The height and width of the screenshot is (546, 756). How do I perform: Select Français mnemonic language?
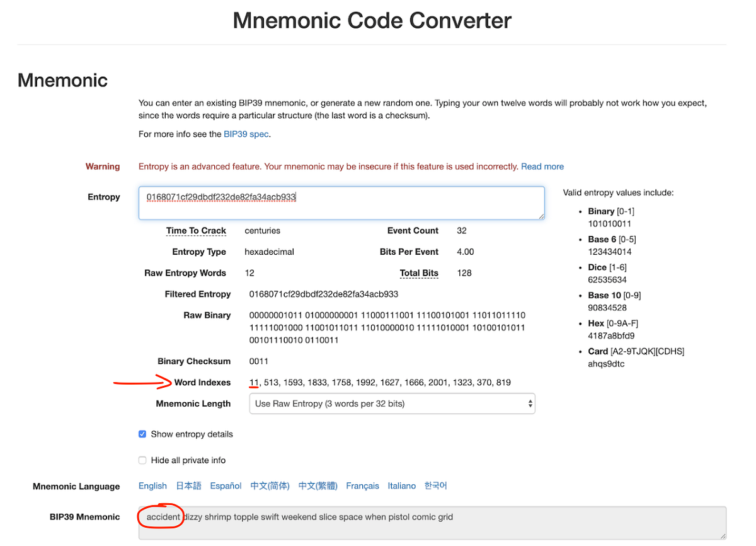362,485
